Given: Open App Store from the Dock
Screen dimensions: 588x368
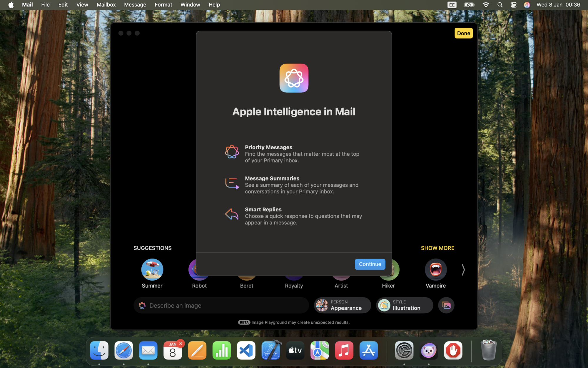Looking at the screenshot, I should point(369,350).
